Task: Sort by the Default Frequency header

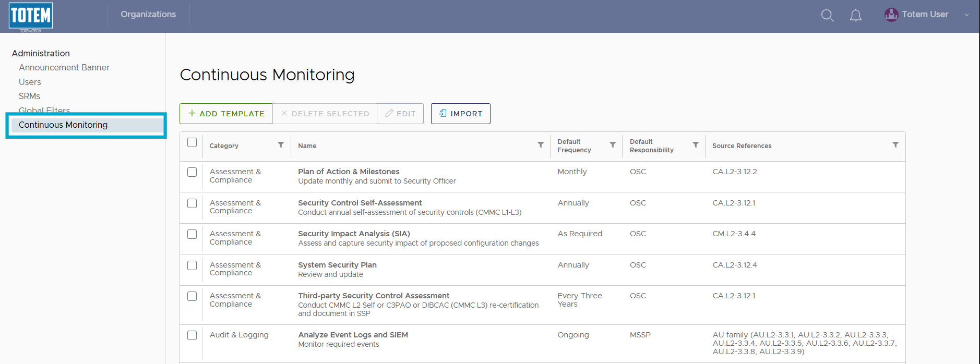Action: point(574,146)
